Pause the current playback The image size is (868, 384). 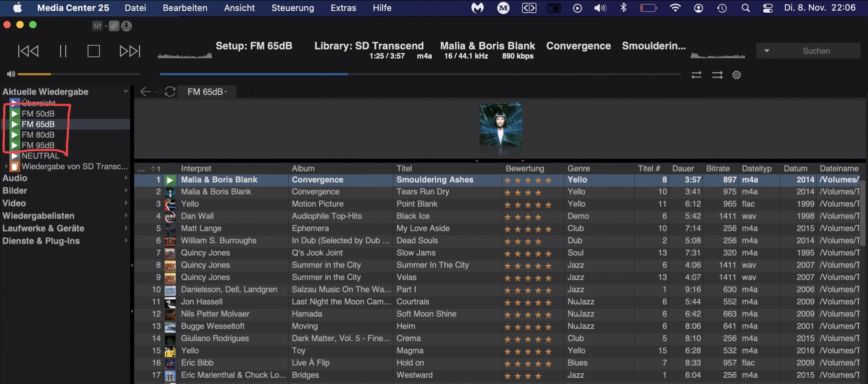click(x=63, y=51)
